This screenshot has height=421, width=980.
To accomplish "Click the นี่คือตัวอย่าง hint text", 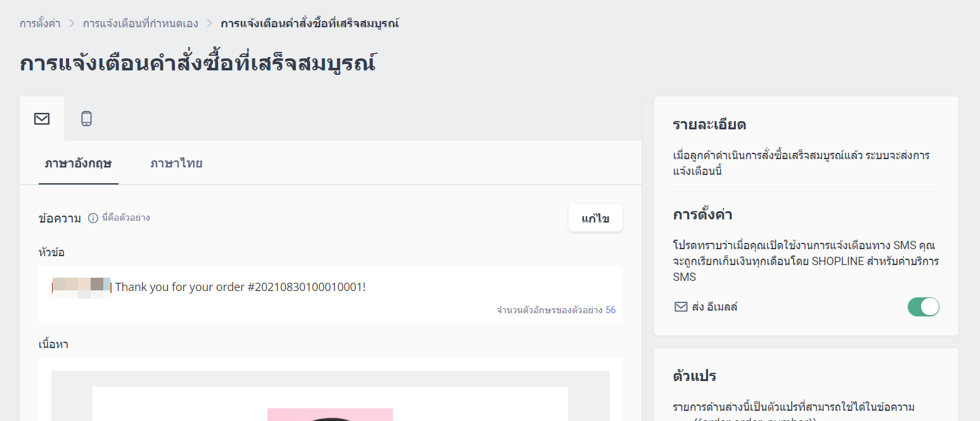I will tap(126, 217).
